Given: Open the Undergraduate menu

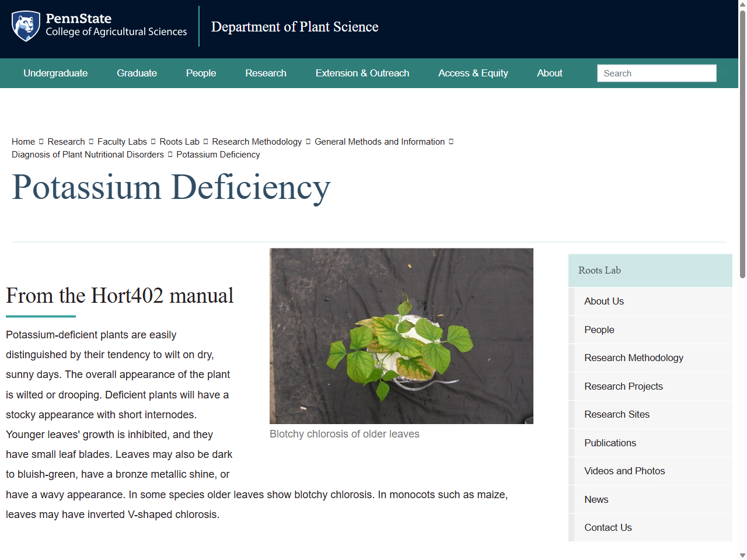Looking at the screenshot, I should point(55,73).
